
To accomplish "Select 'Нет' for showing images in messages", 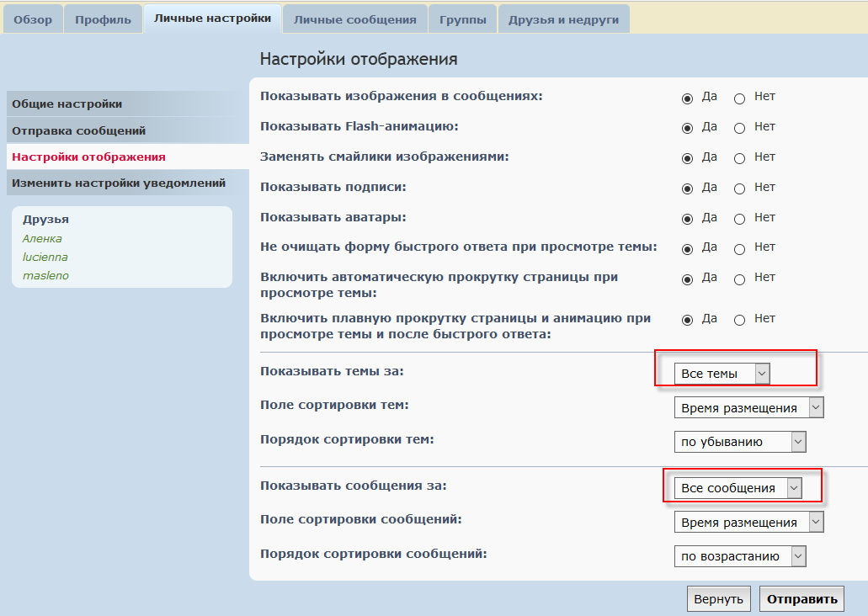I will point(740,98).
